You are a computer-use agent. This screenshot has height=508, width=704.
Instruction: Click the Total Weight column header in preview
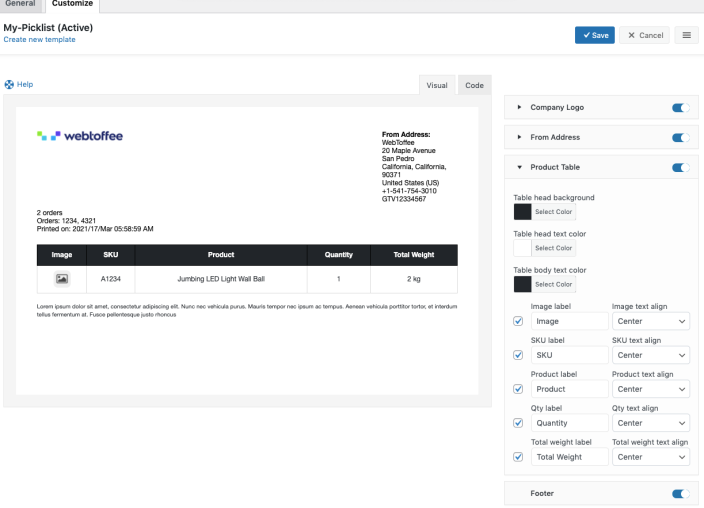pos(414,255)
